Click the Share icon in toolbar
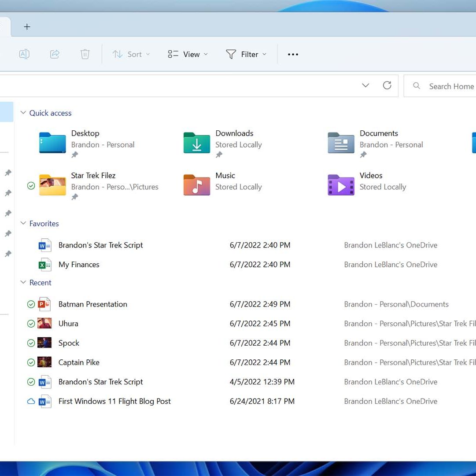Viewport: 476px width, 476px height. [x=55, y=54]
